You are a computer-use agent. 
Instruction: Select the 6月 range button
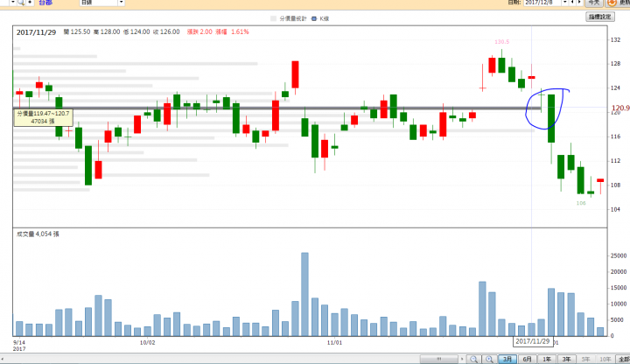tap(527, 359)
